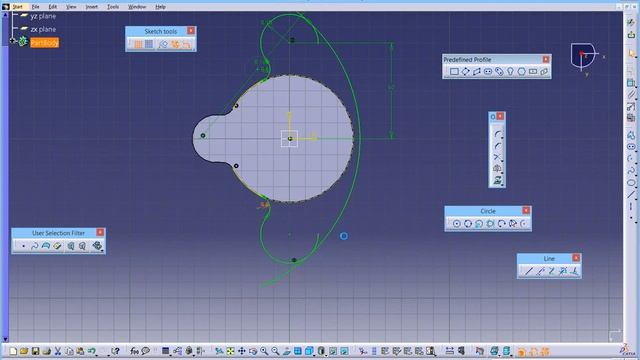Select the Project 3D Elements tool
The image size is (640, 360).
pos(498,180)
